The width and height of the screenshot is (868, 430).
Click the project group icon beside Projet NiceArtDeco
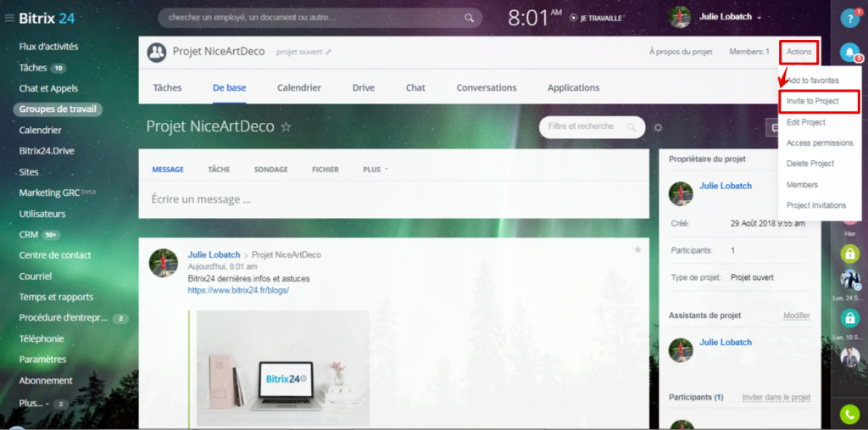[157, 52]
